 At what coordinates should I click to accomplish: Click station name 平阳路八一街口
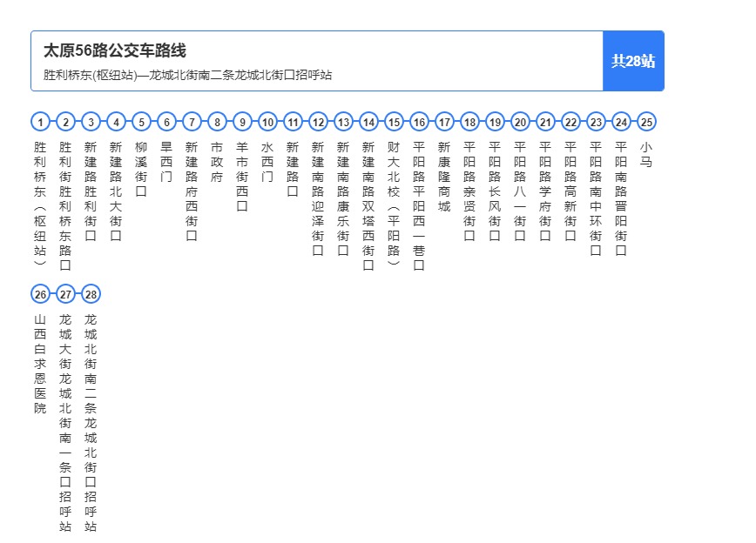[x=519, y=191]
